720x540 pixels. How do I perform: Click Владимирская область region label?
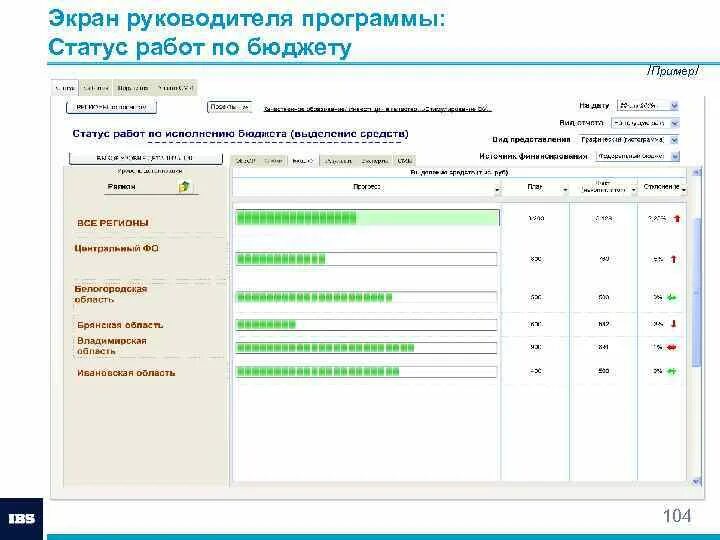112,346
